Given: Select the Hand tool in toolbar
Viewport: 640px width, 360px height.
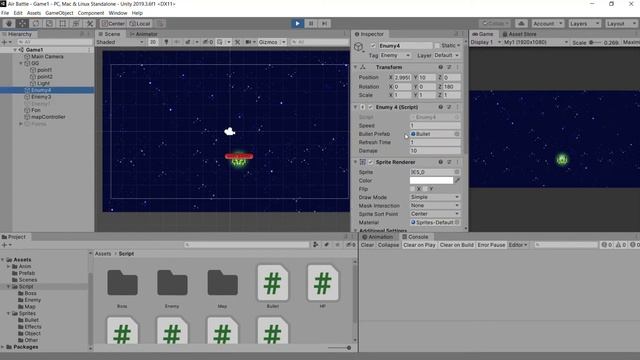Looking at the screenshot, I should 9,24.
